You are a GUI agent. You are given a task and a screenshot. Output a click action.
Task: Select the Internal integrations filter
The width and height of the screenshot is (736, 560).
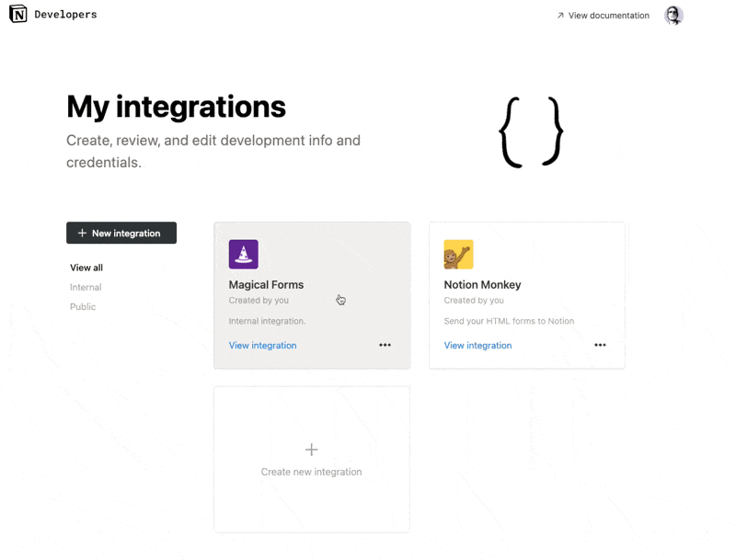[85, 287]
